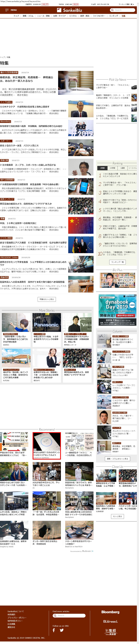Switch ranking to the 1週間 tab

coord(122,168)
